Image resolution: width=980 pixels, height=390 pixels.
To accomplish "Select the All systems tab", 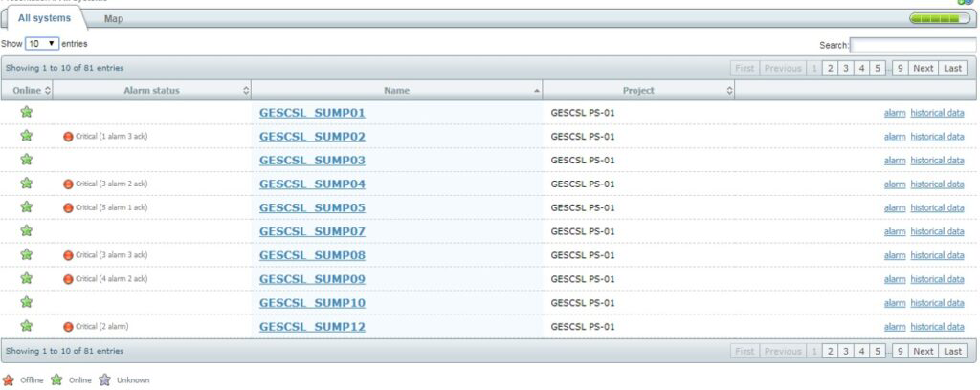I will pos(44,18).
